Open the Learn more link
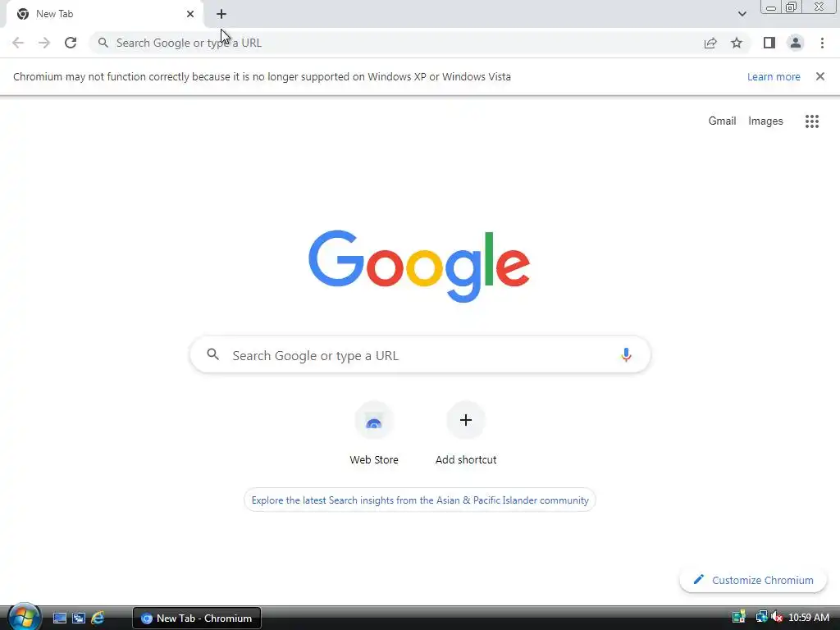This screenshot has width=840, height=630. pyautogui.click(x=774, y=76)
